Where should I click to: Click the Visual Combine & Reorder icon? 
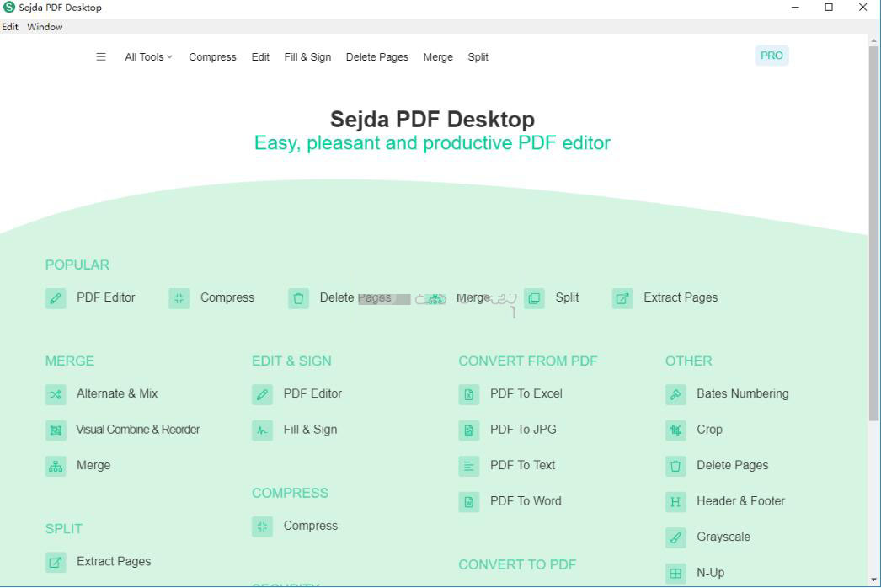pyautogui.click(x=56, y=430)
